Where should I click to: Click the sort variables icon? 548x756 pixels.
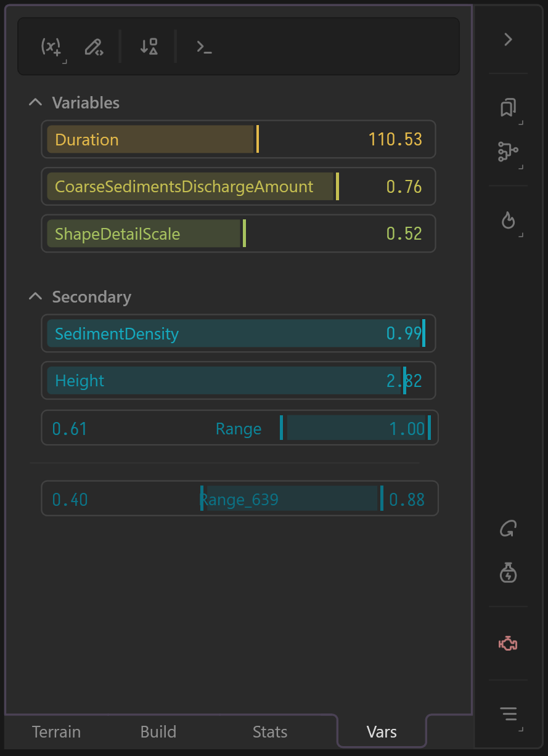click(149, 47)
